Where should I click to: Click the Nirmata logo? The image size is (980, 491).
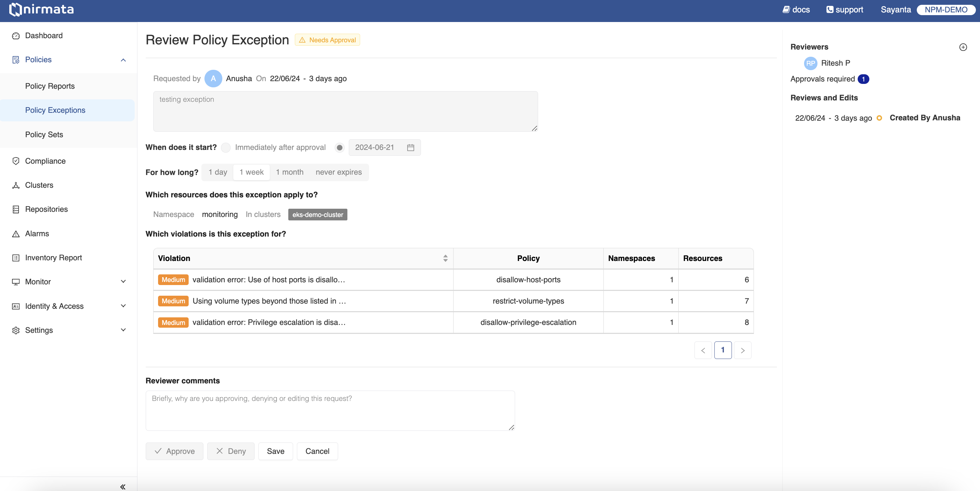(42, 10)
